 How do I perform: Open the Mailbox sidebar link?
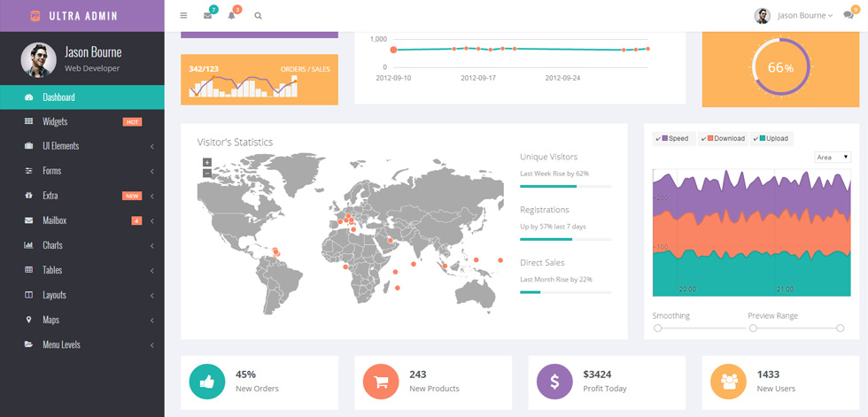click(81, 220)
